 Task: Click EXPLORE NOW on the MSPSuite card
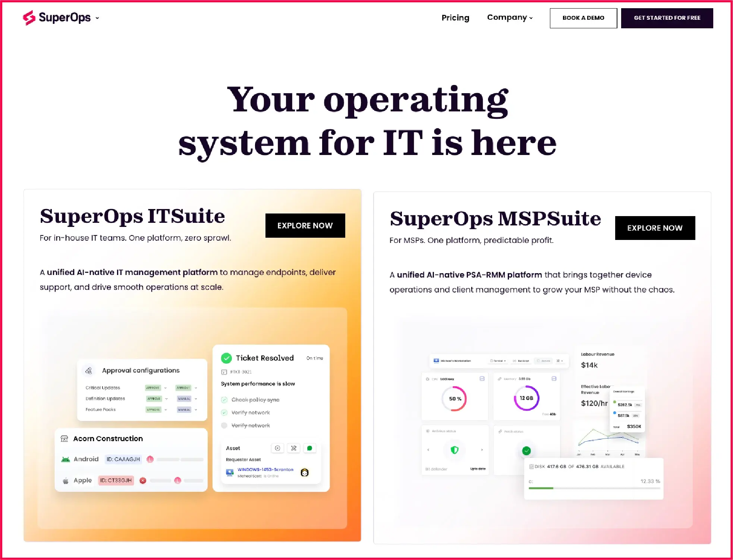click(655, 228)
